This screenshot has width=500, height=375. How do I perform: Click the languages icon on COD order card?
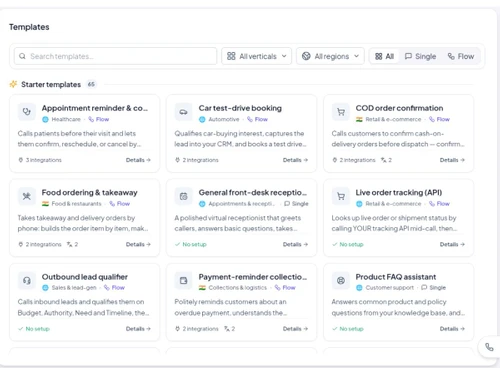pos(384,160)
